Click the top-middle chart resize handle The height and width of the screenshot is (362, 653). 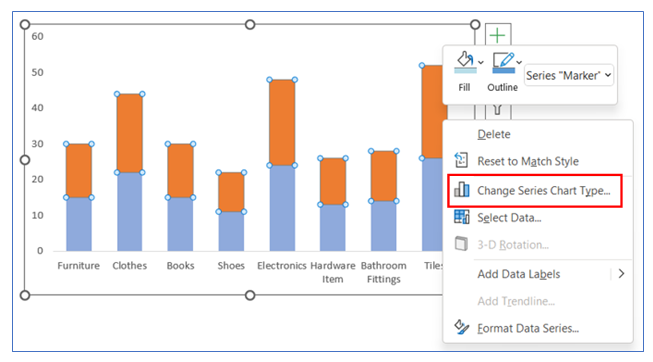[x=250, y=25]
